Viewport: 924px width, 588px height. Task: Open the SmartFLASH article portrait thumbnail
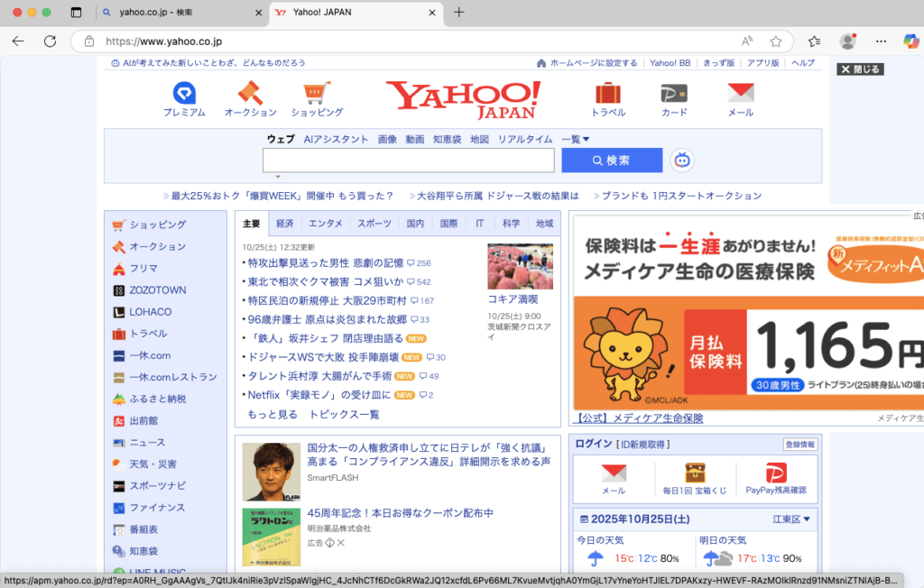pyautogui.click(x=271, y=472)
